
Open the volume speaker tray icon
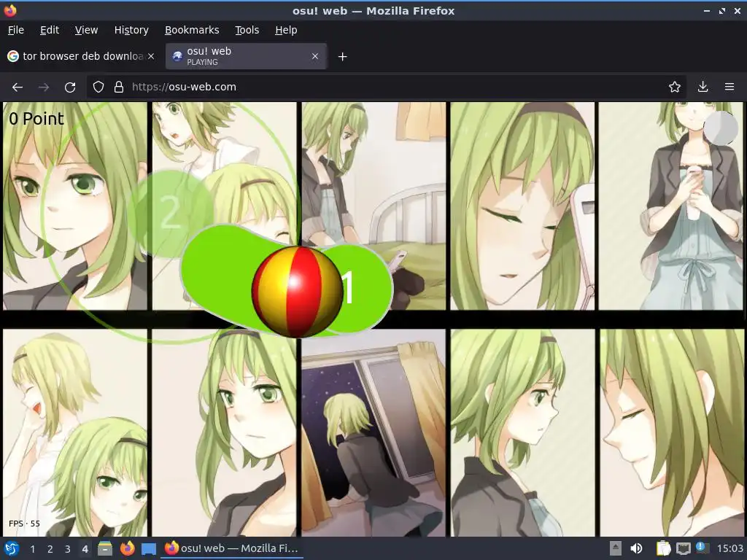(636, 548)
